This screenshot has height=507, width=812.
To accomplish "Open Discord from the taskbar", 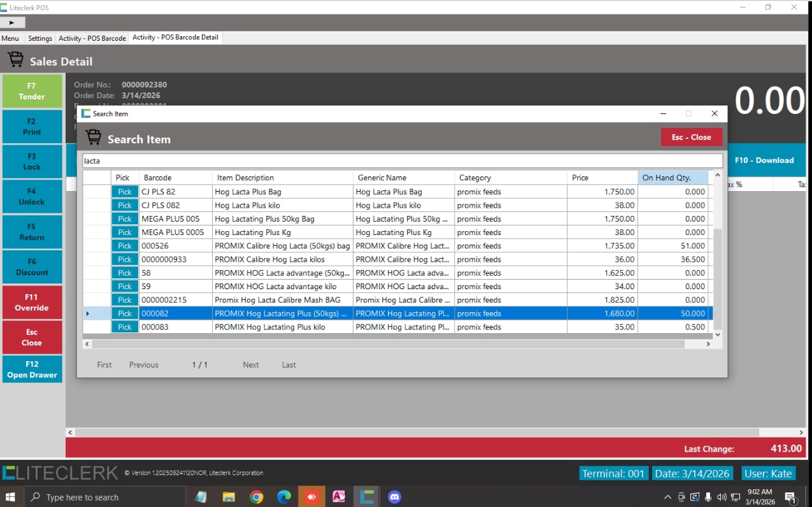I will click(x=394, y=497).
